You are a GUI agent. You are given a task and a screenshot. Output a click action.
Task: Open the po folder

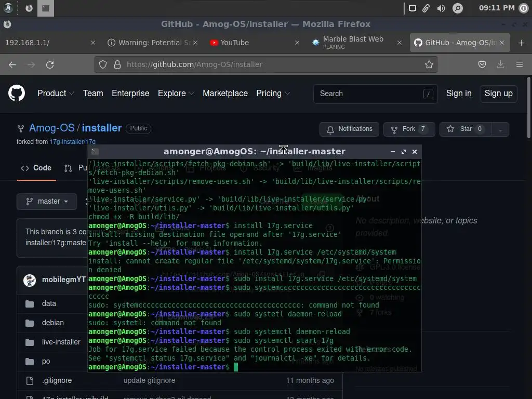click(46, 362)
